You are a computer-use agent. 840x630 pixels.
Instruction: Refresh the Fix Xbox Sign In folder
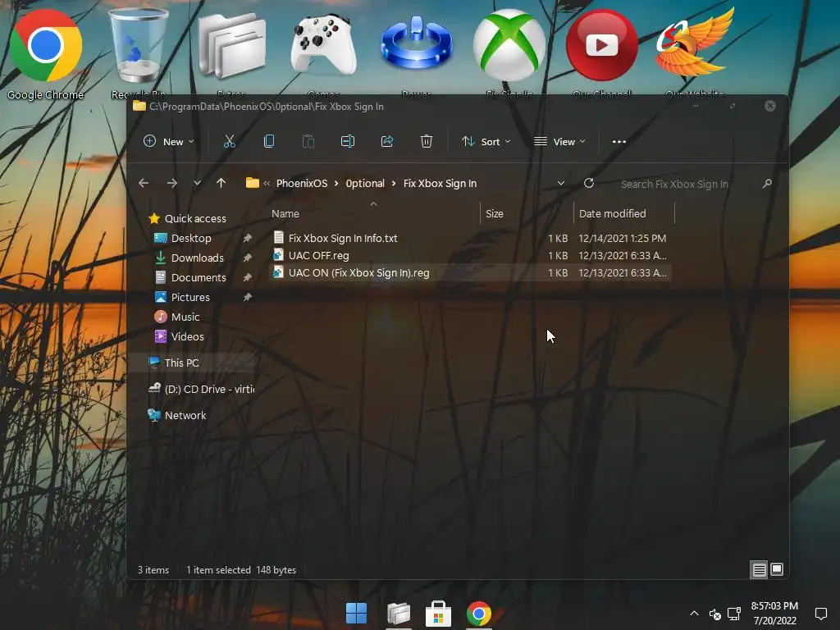click(589, 183)
